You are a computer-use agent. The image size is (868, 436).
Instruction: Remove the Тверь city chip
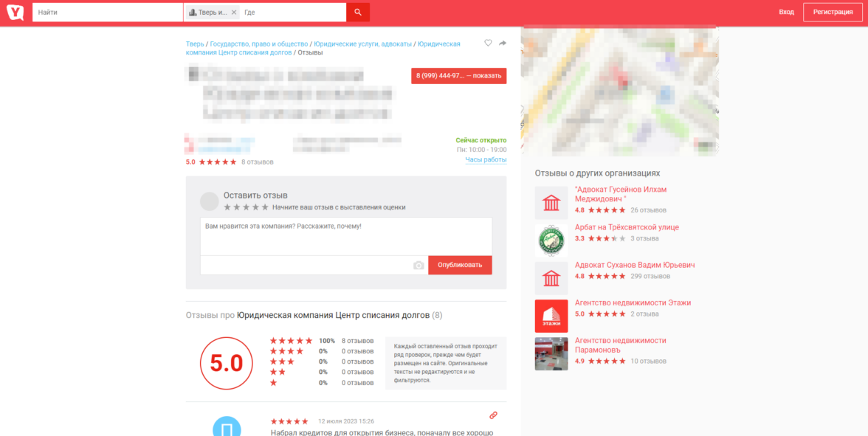233,12
